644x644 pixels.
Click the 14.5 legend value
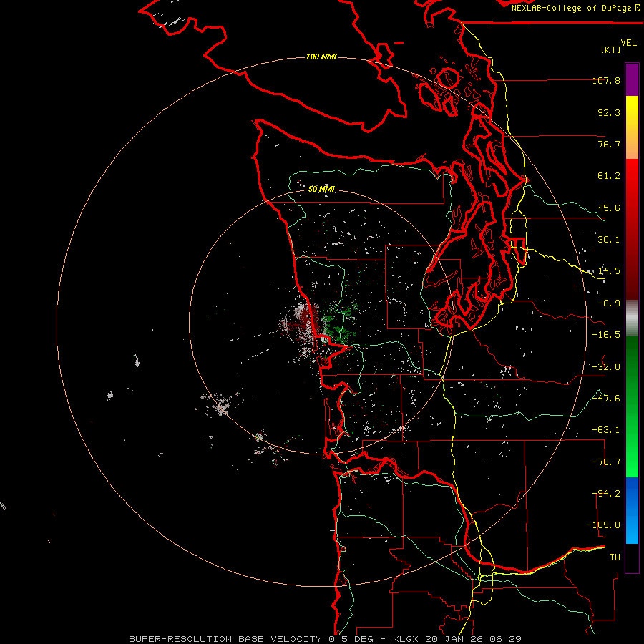tap(609, 271)
